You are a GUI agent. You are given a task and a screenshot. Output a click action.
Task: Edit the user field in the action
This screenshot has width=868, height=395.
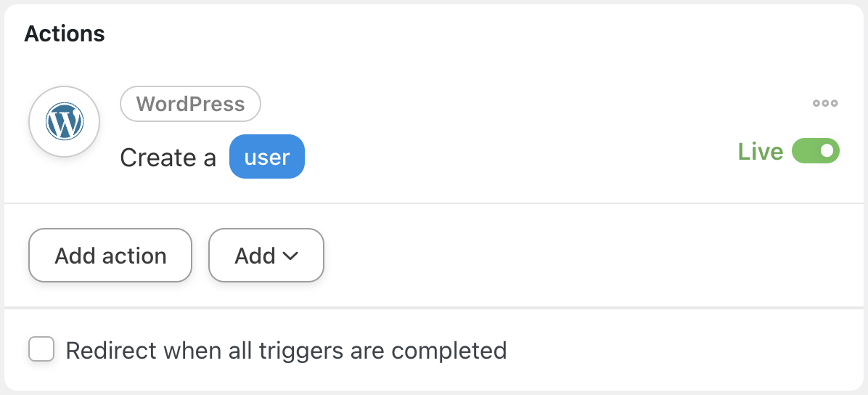click(x=266, y=157)
